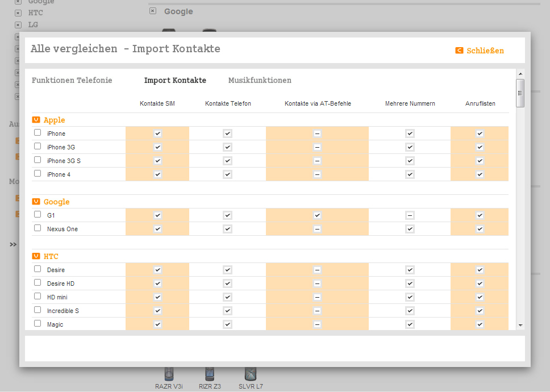Click the vertical scrollbar thumb
Viewport: 550px width, 392px height.
[520, 93]
